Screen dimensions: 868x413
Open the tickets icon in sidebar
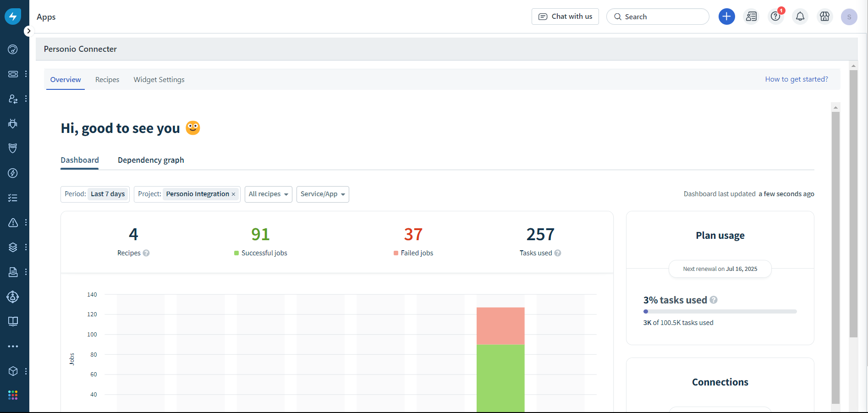[13, 74]
